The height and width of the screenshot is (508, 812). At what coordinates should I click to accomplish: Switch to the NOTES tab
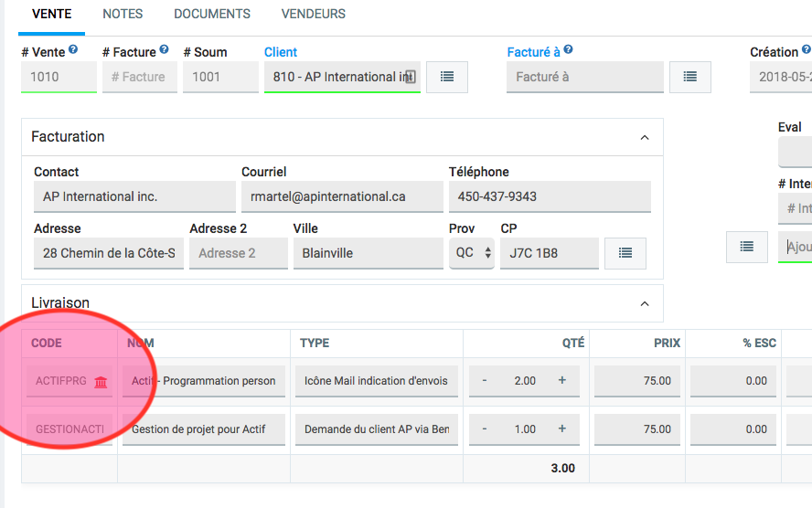[123, 15]
